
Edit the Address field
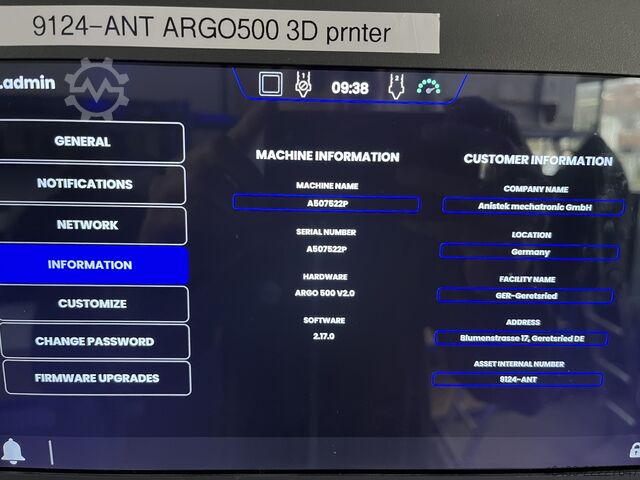(x=522, y=338)
